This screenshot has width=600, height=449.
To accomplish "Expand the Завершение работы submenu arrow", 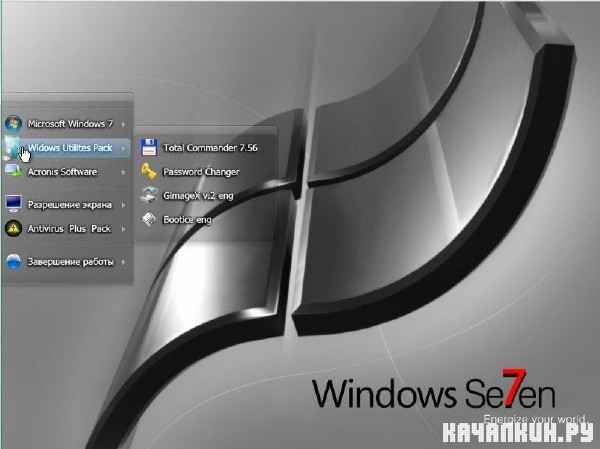I will (x=123, y=262).
